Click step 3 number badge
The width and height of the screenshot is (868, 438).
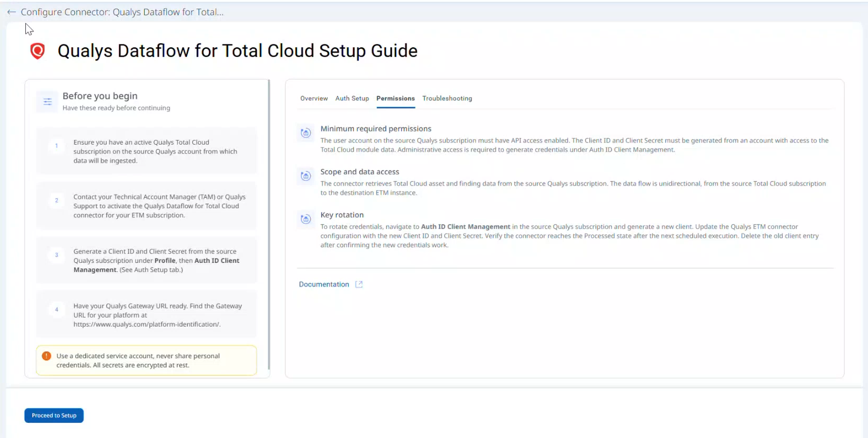56,255
